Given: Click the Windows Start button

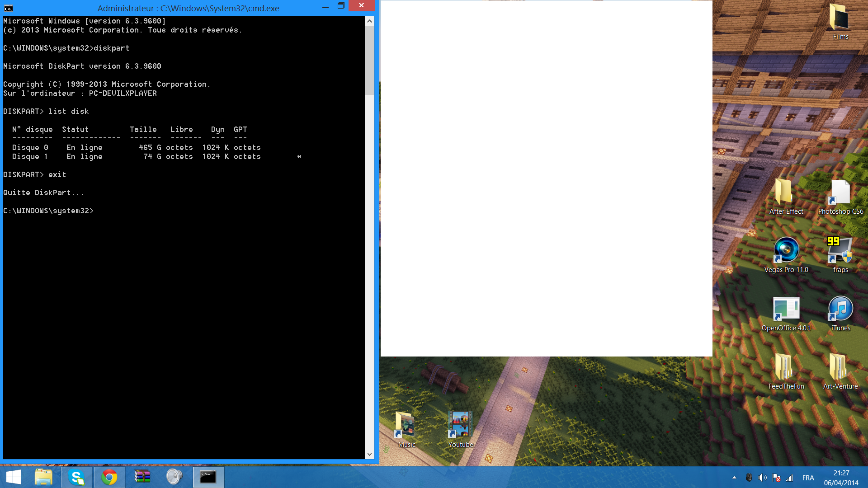Looking at the screenshot, I should 14,477.
